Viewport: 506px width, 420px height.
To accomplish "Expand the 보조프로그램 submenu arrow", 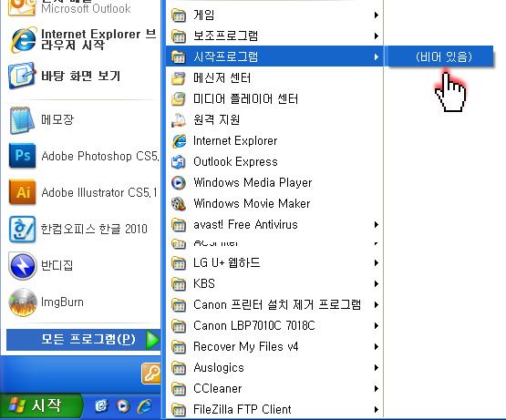I will [x=376, y=36].
